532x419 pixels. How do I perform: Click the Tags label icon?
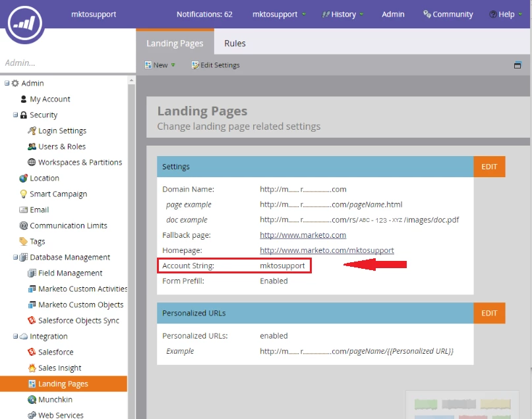(x=24, y=241)
